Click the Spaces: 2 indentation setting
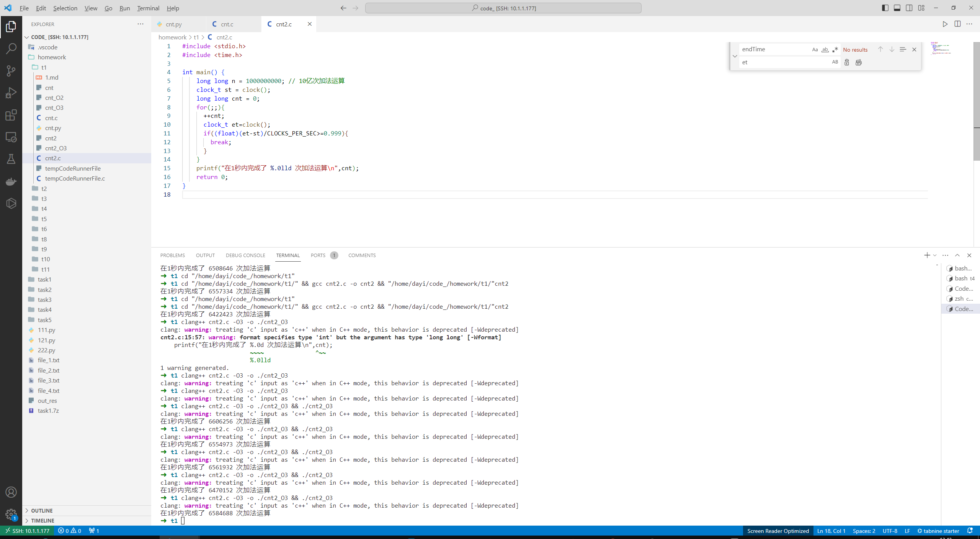980x539 pixels. pos(864,531)
